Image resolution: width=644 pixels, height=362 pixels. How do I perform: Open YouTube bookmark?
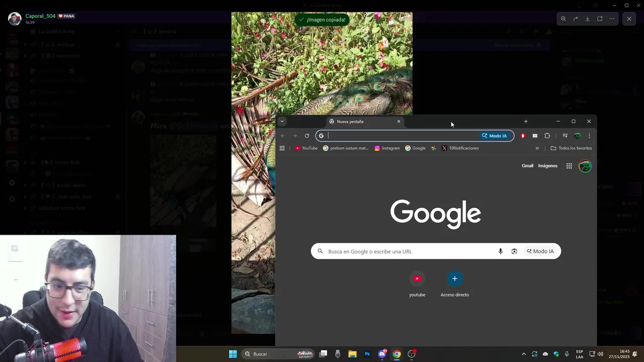point(306,148)
